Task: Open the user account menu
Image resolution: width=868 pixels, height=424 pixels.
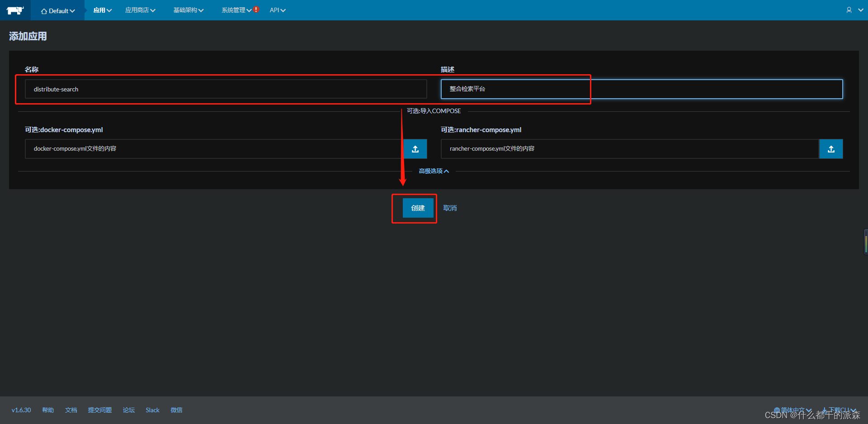Action: pos(854,10)
